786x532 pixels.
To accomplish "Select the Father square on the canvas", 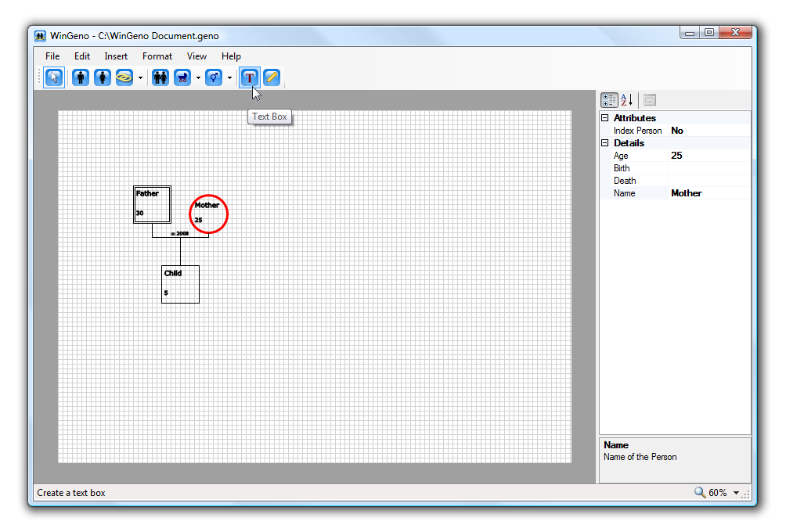I will click(152, 204).
